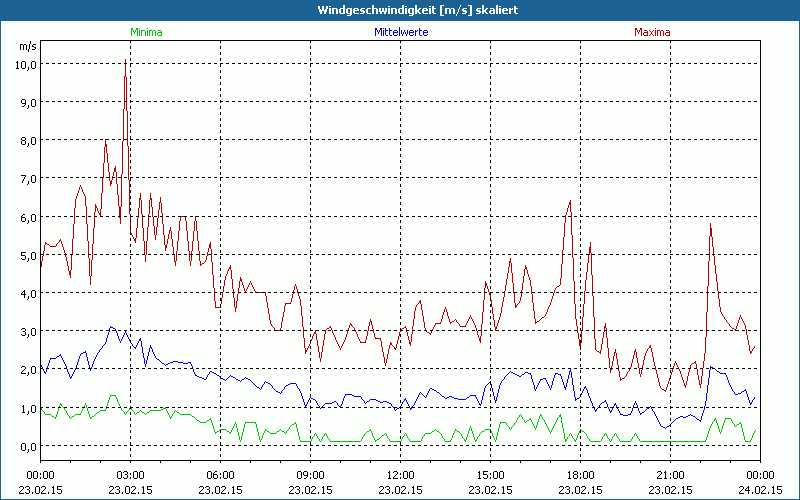Screen dimensions: 800x500
Task: Click the 03:00 time axis marker
Action: 130,474
